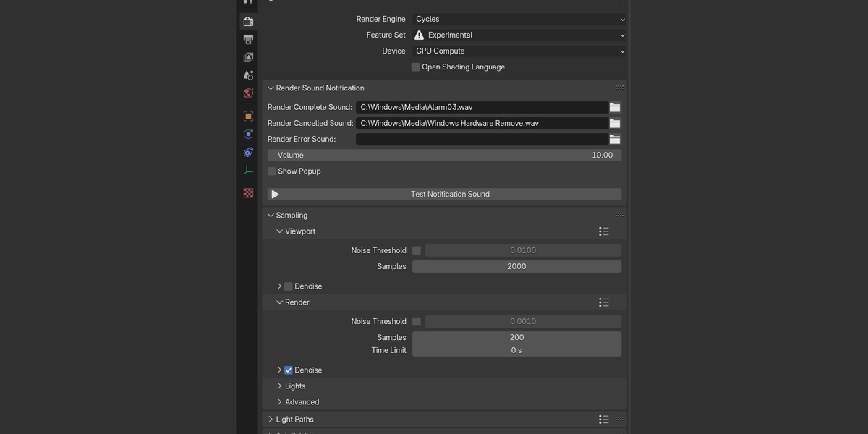This screenshot has height=434, width=868.
Task: Click the Viewport Samples field showing 2000
Action: 516,266
